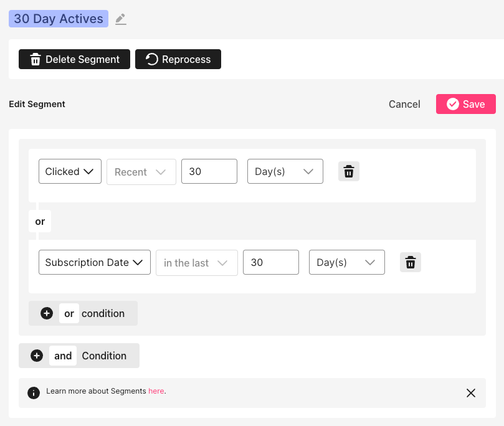Delete the Clicked condition row via trash icon
504x426 pixels.
349,172
